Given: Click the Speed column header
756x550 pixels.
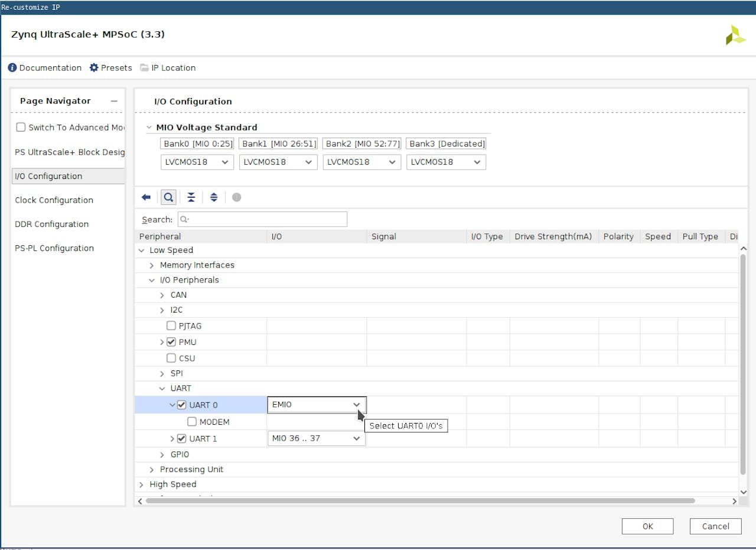Looking at the screenshot, I should [658, 236].
